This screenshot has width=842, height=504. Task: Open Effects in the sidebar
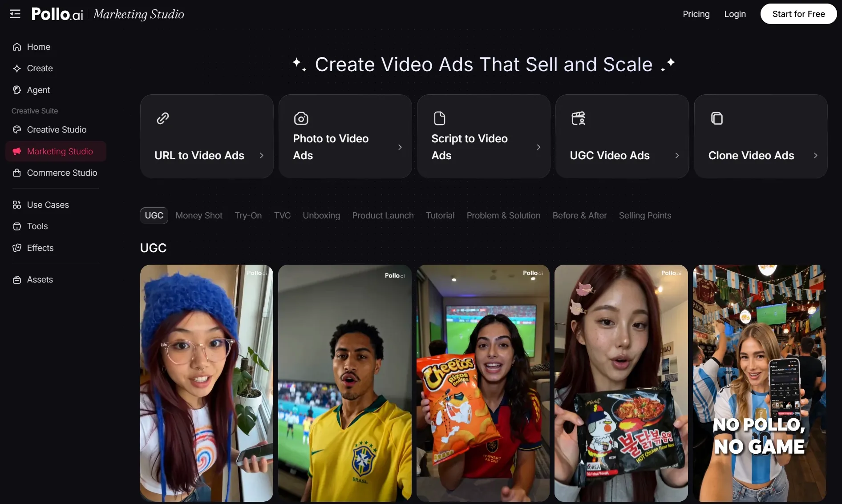(56, 248)
